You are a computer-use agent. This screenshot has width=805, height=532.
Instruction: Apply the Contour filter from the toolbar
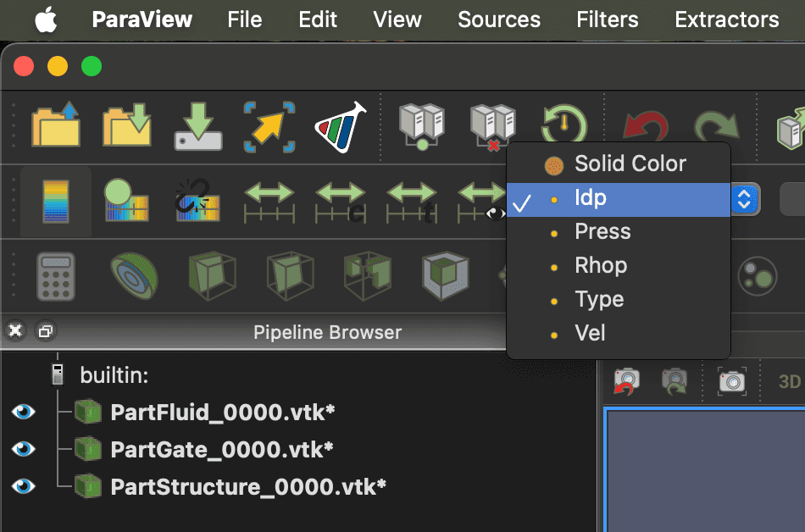(x=134, y=276)
